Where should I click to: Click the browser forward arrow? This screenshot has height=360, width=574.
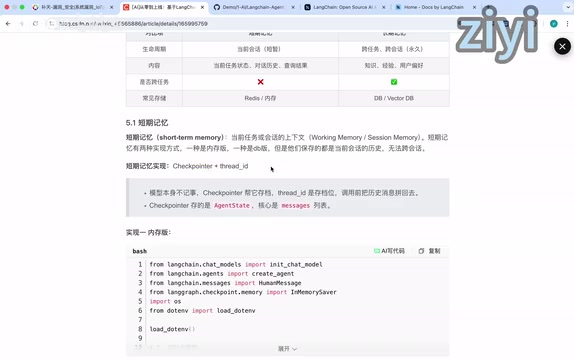[22, 23]
